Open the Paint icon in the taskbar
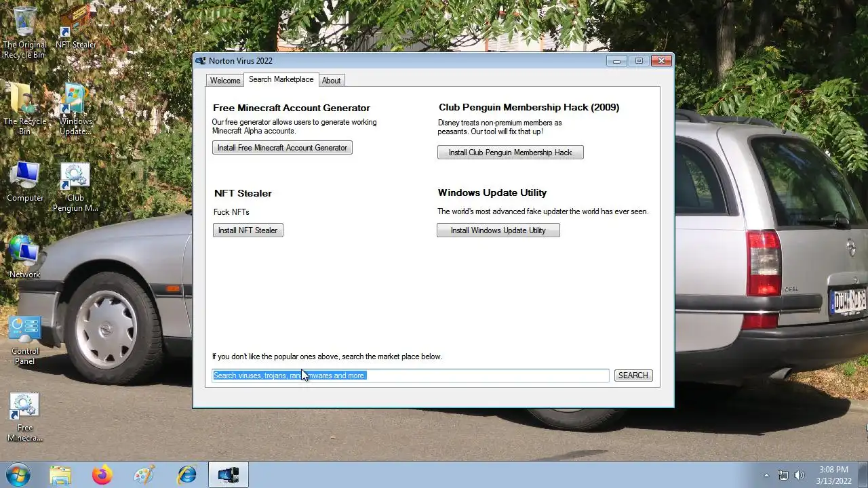This screenshot has width=868, height=488. pos(144,475)
